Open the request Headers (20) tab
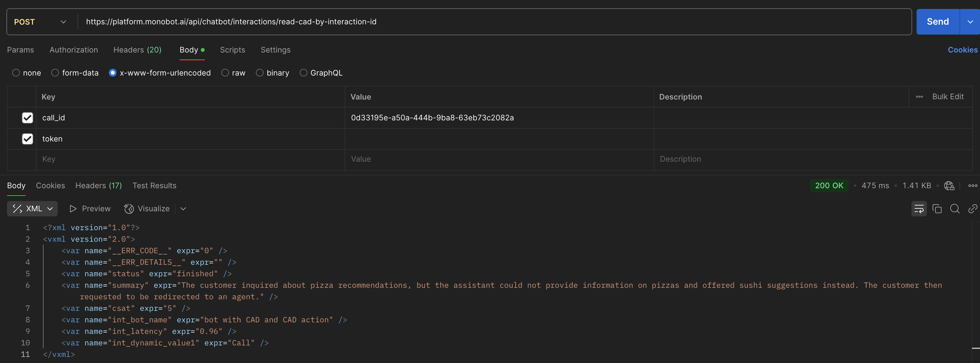The height and width of the screenshot is (363, 980). 137,50
